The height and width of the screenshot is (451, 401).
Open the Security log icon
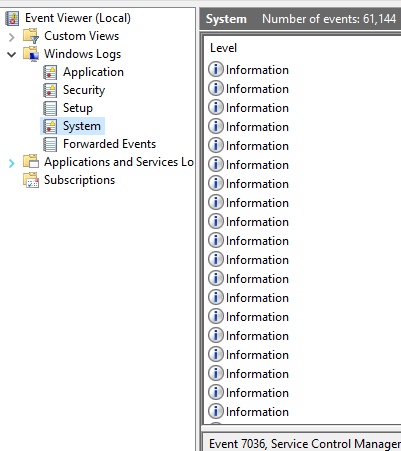click(50, 90)
